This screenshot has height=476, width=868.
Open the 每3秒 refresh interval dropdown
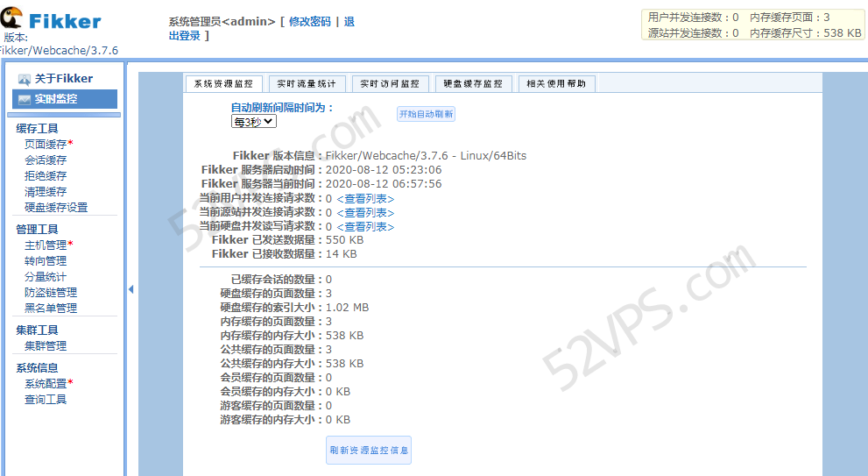point(253,121)
